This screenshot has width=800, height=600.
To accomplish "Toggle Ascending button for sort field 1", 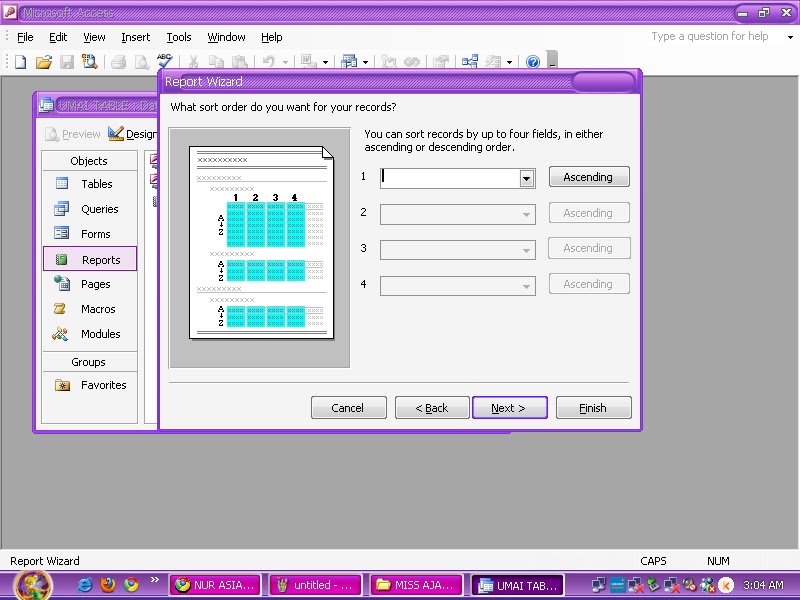I will tap(589, 177).
